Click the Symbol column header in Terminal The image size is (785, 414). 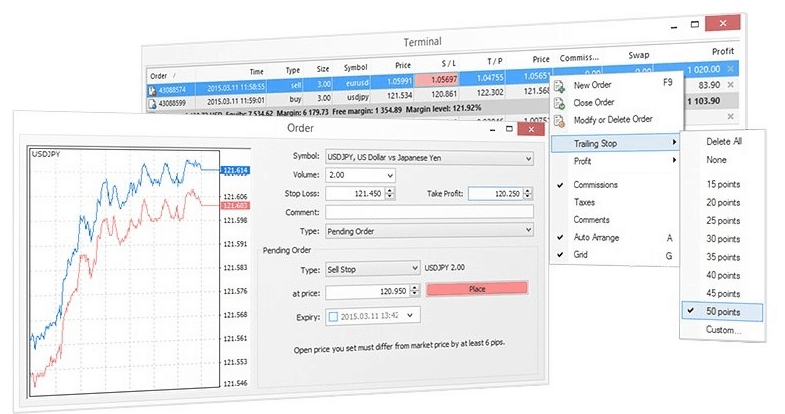pos(355,68)
